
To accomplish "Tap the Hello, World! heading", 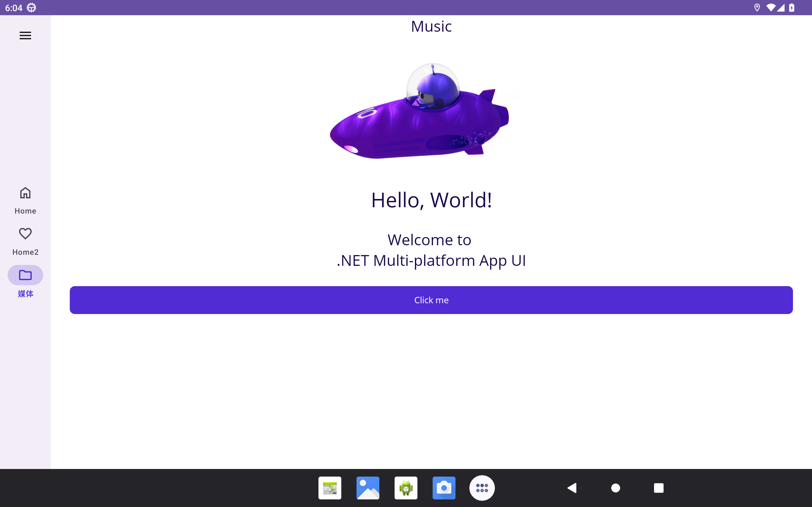I will pyautogui.click(x=431, y=200).
